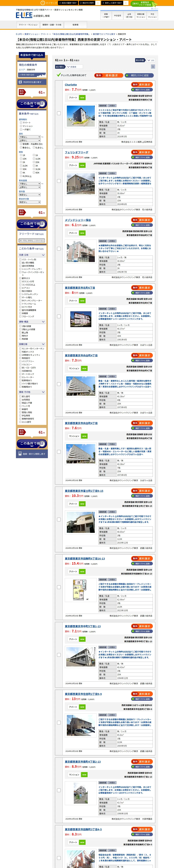Click the Charlotte property photo

[x=81, y=116]
